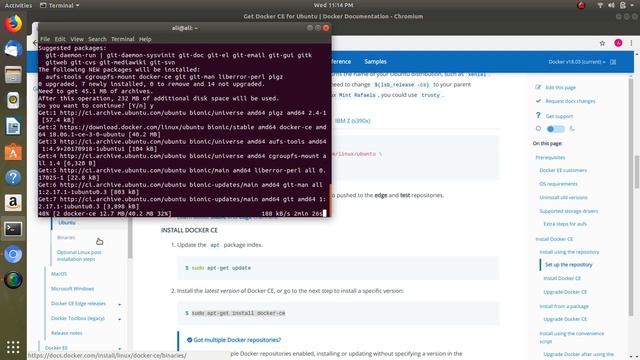Click the red notification icon in top bar
Image resolution: width=640 pixels, height=360 pixels.
point(581,5)
